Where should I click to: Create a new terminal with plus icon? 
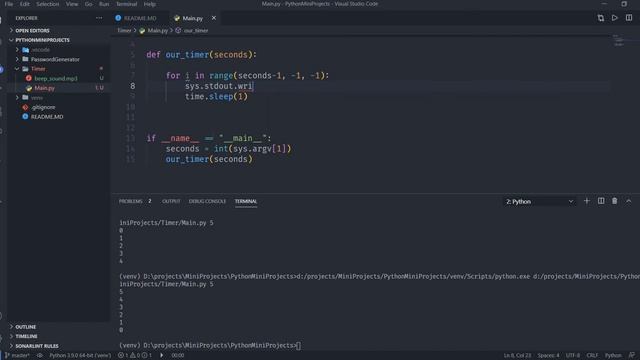(587, 201)
